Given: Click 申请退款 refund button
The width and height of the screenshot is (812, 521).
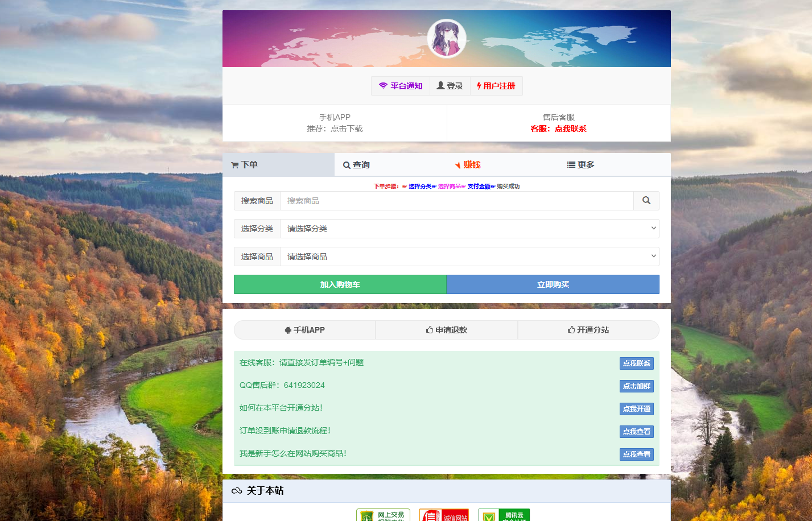Looking at the screenshot, I should 447,330.
